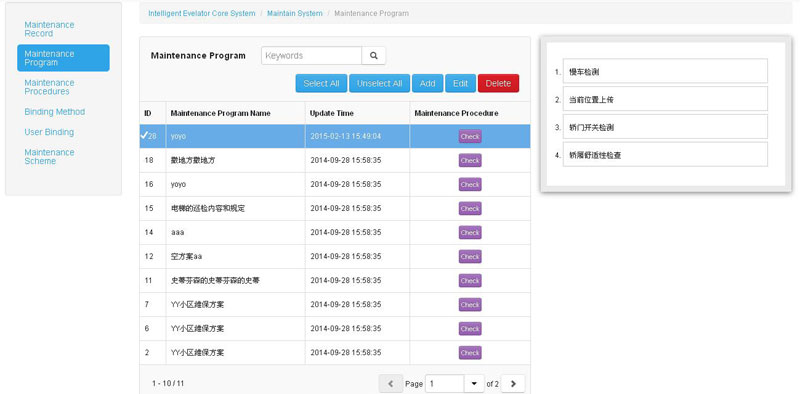Go to previous page arrow
800x394 pixels.
tap(390, 383)
